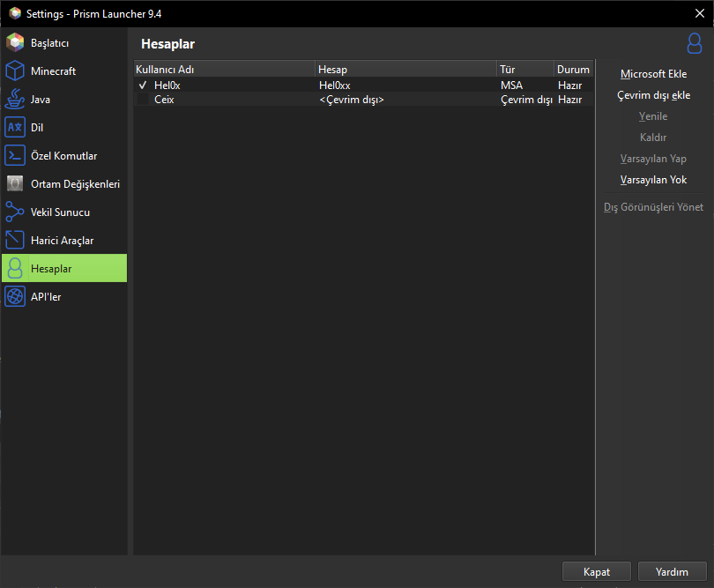This screenshot has height=588, width=714.
Task: Click the Java coffee cup icon
Action: [15, 100]
